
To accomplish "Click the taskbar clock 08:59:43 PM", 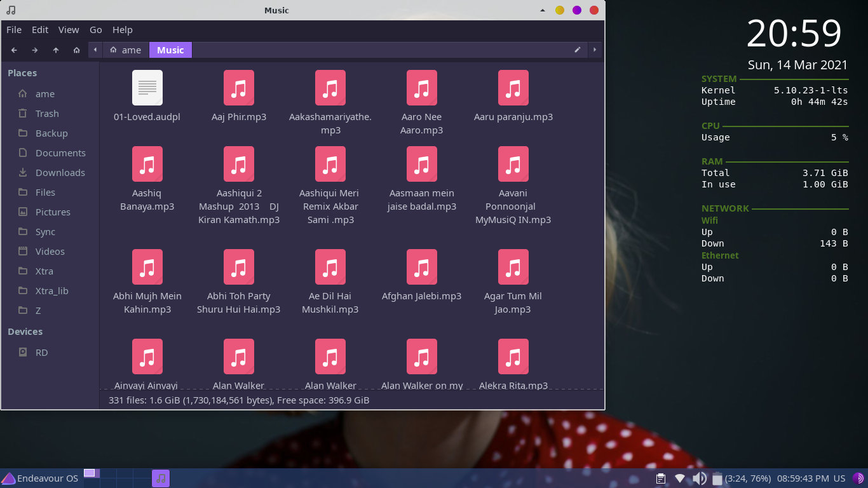I will [x=803, y=478].
